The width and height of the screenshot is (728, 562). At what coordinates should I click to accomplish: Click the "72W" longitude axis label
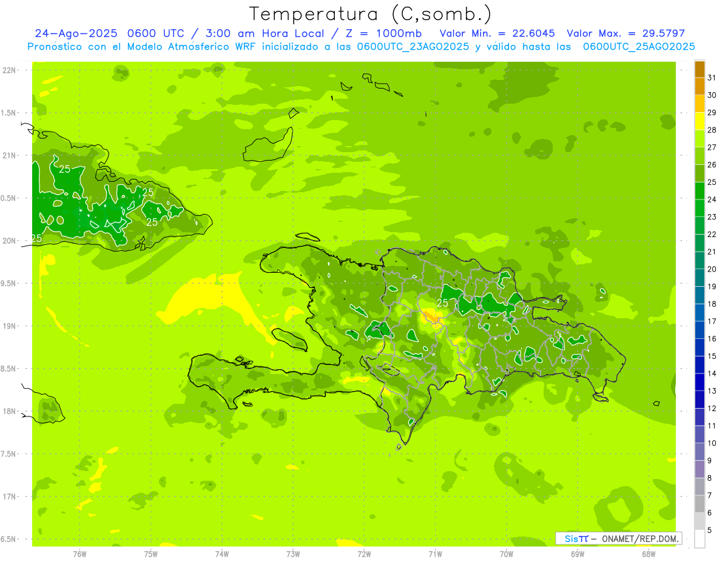[x=364, y=554]
